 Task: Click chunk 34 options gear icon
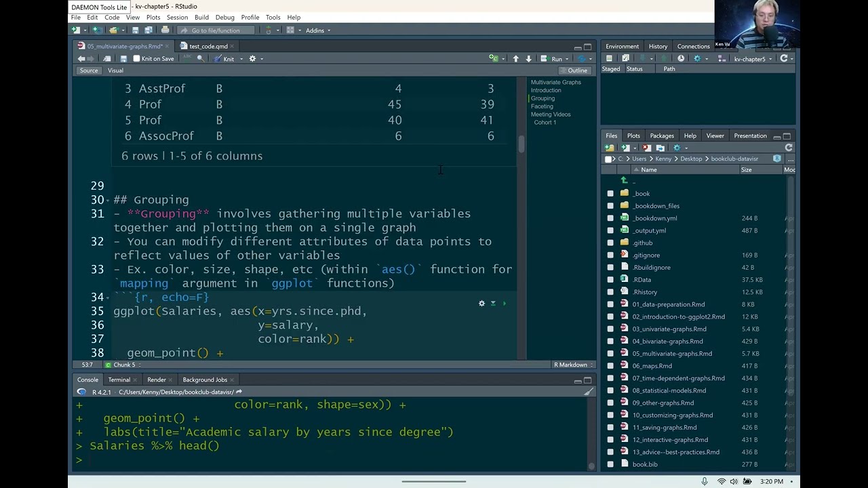click(x=481, y=303)
